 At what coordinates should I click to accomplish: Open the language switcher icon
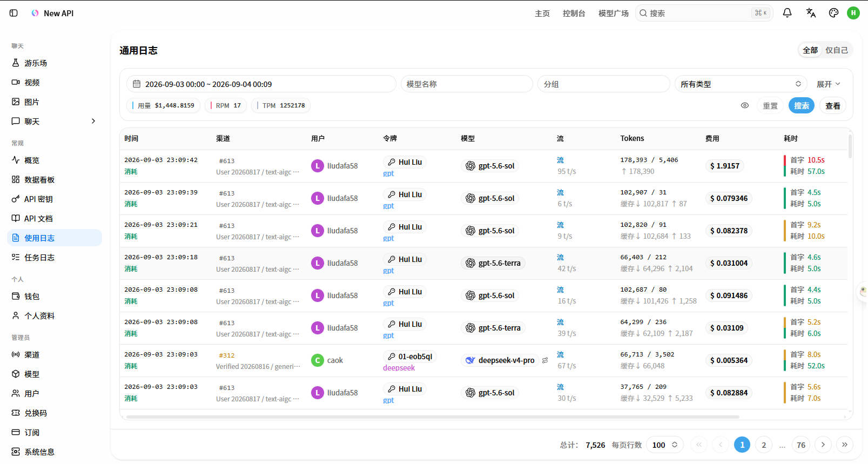pyautogui.click(x=811, y=13)
